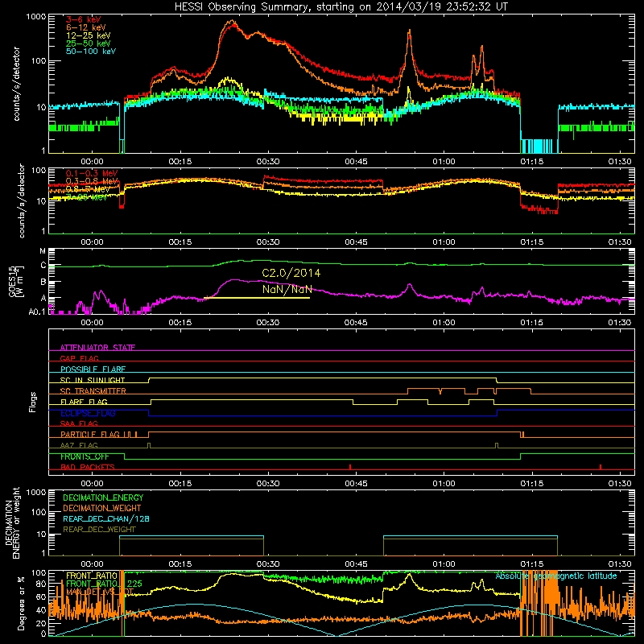Viewport: 644px width, 644px height.
Task: Click the DECIMATION ENERGY or weight axis title
Action: pyautogui.click(x=12, y=522)
